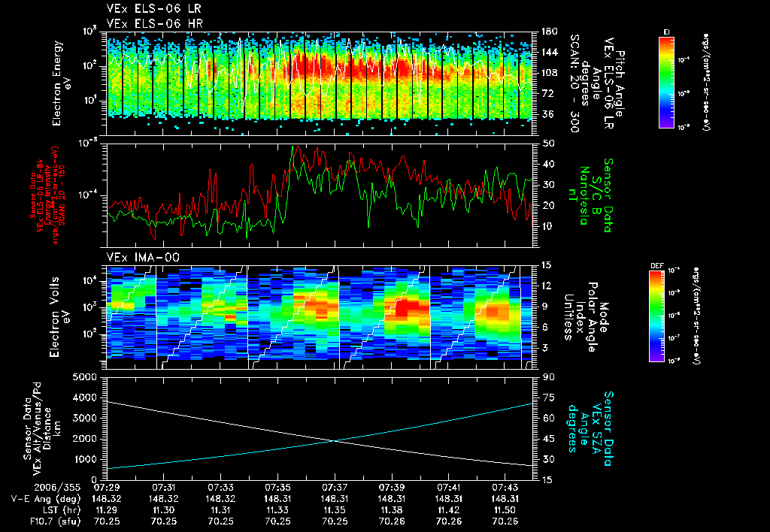The image size is (770, 532).
Task: Click the IMA ion spectrogram panel
Action: [x=320, y=317]
